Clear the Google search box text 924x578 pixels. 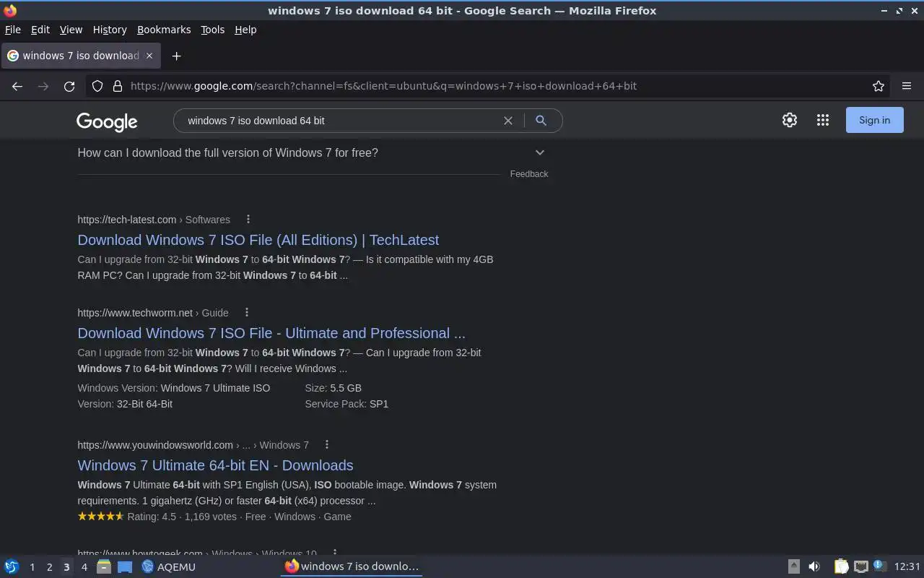click(x=508, y=121)
